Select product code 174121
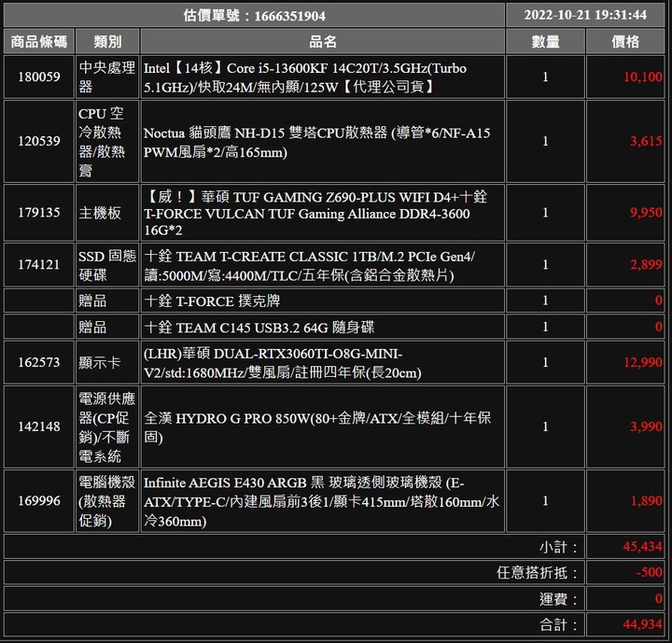Screen dimensions: 672x643 (x=39, y=264)
